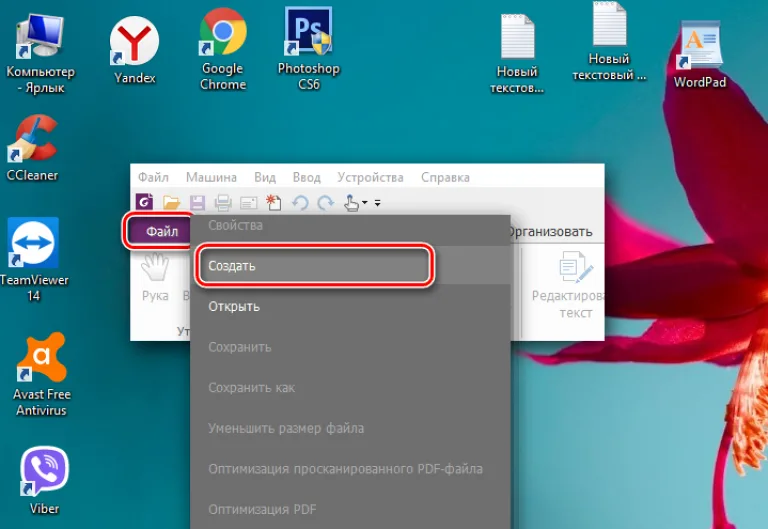Click the undo arrow icon
768x529 pixels.
point(300,202)
